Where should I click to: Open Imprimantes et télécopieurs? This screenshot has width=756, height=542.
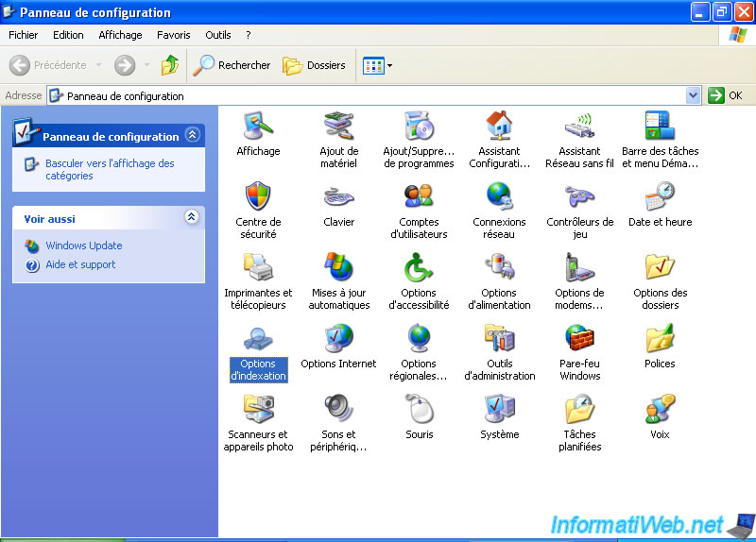[258, 281]
